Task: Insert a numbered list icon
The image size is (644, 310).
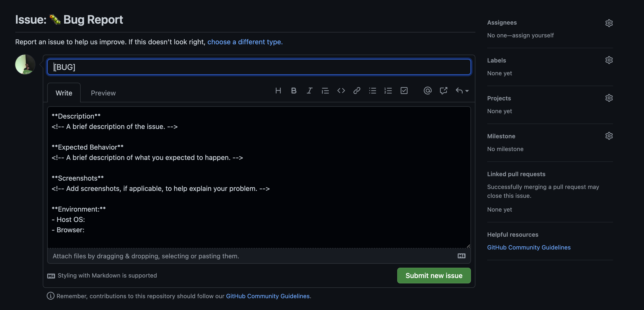Action: click(x=388, y=91)
